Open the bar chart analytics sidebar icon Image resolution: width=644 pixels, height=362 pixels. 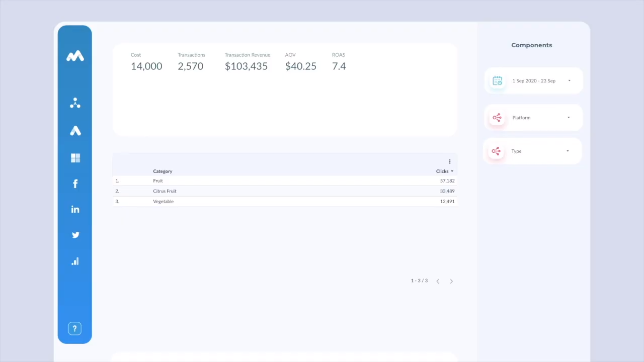pyautogui.click(x=75, y=261)
